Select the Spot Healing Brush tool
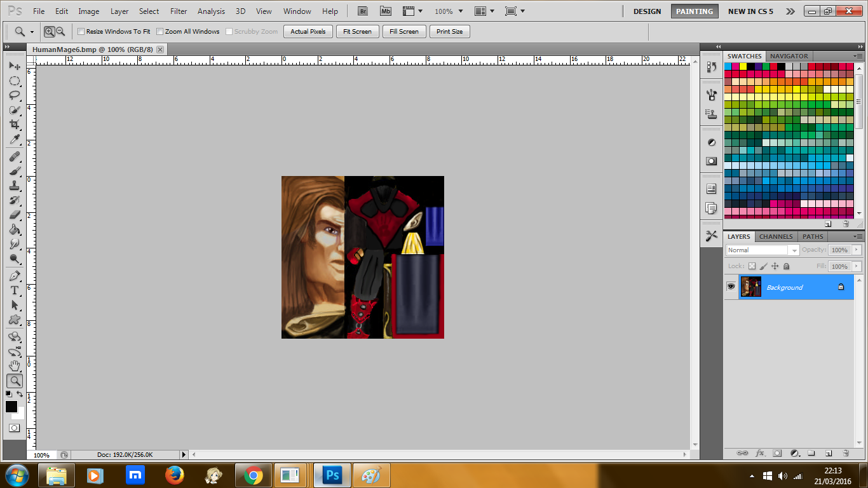The image size is (868, 488). (15, 156)
